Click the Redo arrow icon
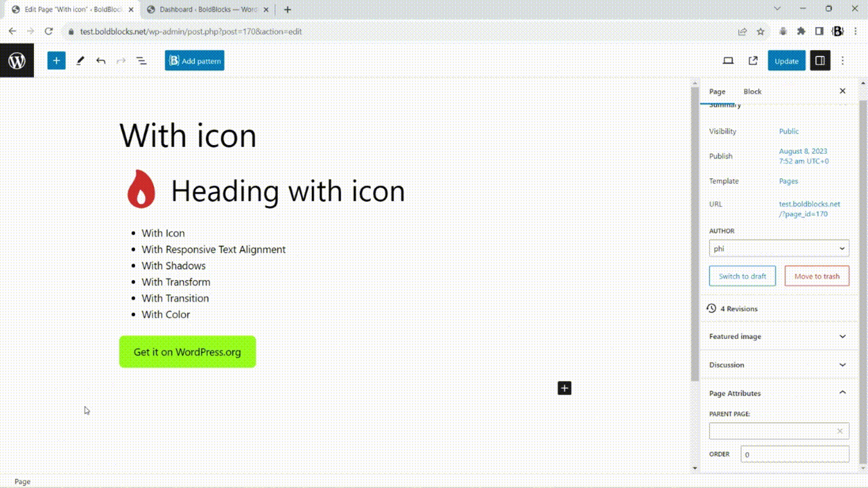868x488 pixels. 121,61
